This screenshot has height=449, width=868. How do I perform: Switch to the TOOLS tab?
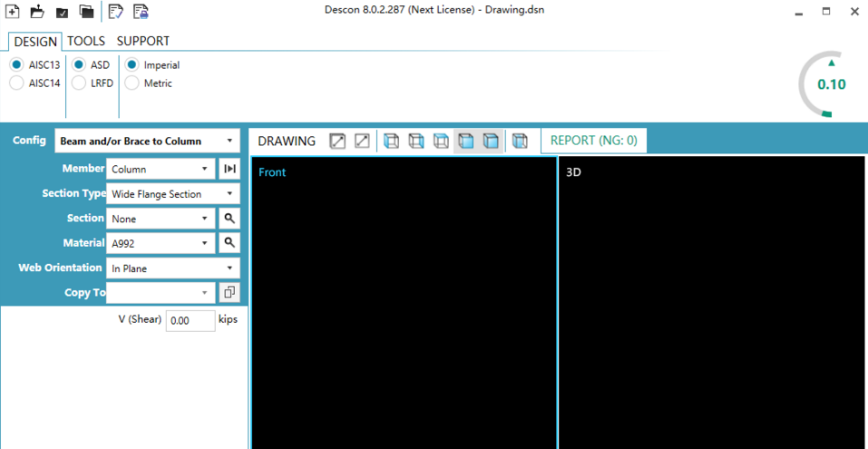coord(86,41)
